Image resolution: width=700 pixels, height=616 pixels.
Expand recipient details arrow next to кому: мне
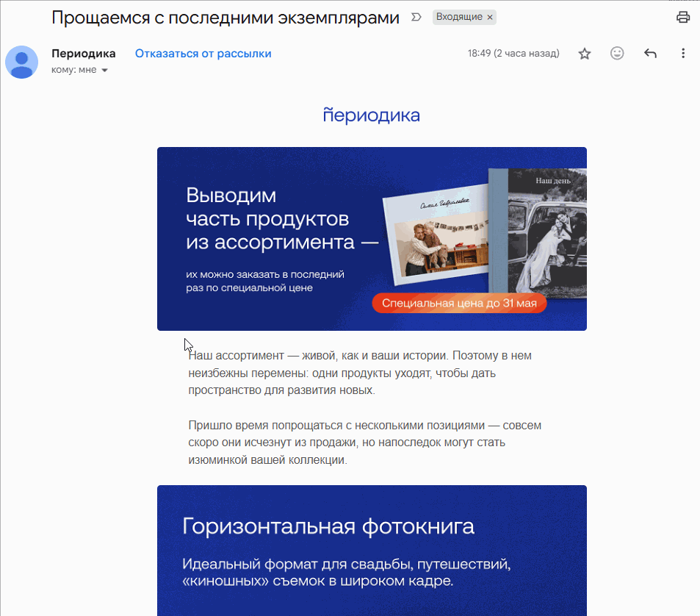coord(104,70)
